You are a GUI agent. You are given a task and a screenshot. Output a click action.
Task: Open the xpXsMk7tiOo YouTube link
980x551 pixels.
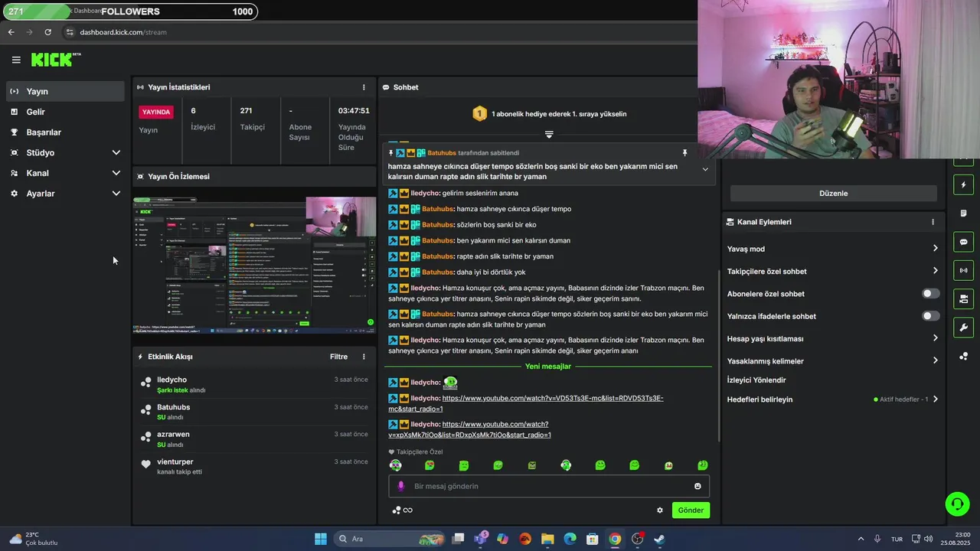click(469, 429)
